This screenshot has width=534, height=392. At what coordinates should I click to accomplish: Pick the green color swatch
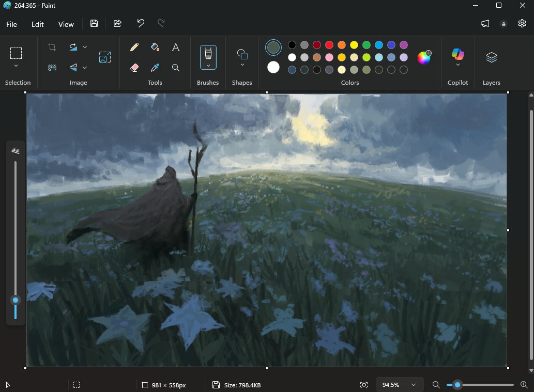367,45
